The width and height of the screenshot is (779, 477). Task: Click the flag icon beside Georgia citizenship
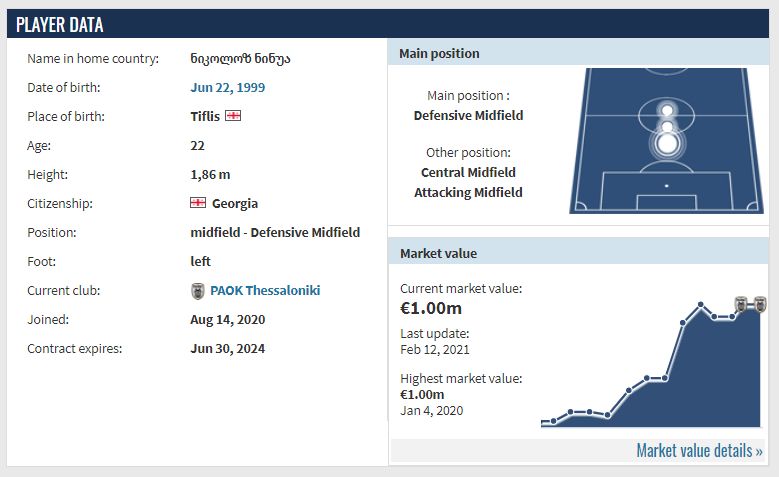[198, 203]
